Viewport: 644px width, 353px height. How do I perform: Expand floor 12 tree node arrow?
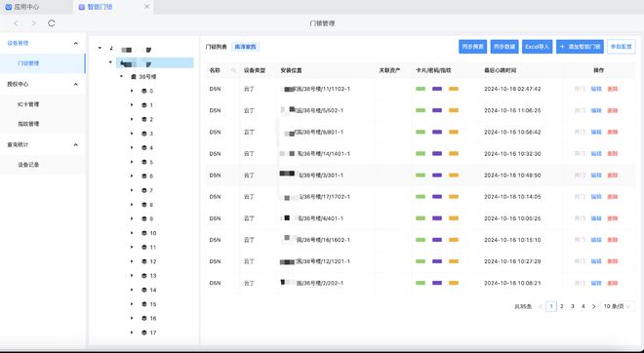(132, 261)
